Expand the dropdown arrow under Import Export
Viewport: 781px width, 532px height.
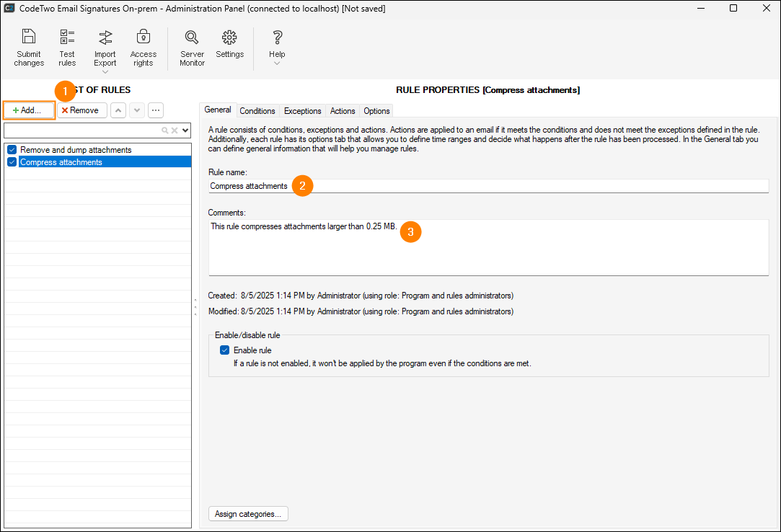pos(105,71)
